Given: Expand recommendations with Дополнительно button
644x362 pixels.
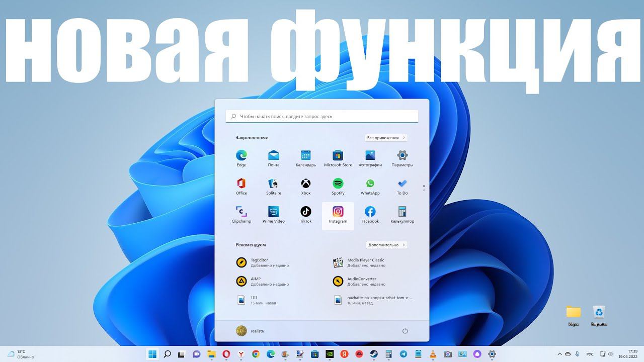Looking at the screenshot, I should [386, 245].
